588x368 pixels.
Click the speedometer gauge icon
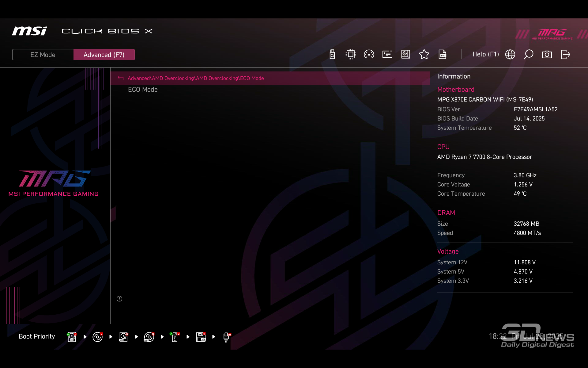coord(369,55)
